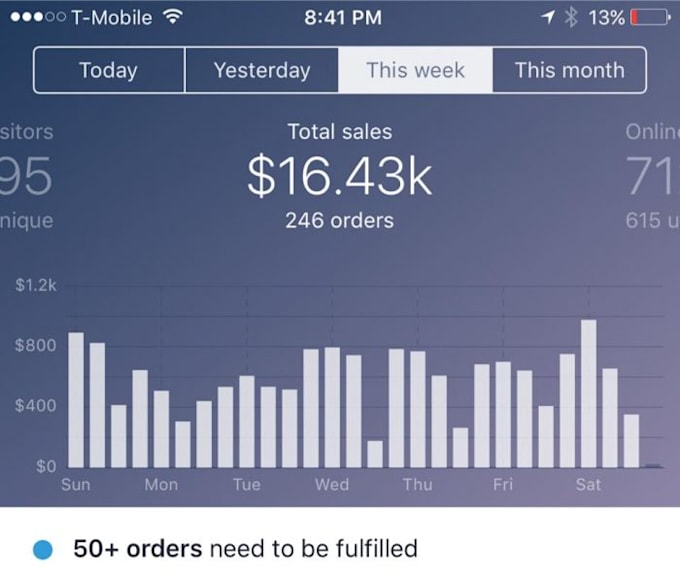Tap the battery icon in status bar
680x579 pixels.
[650, 18]
